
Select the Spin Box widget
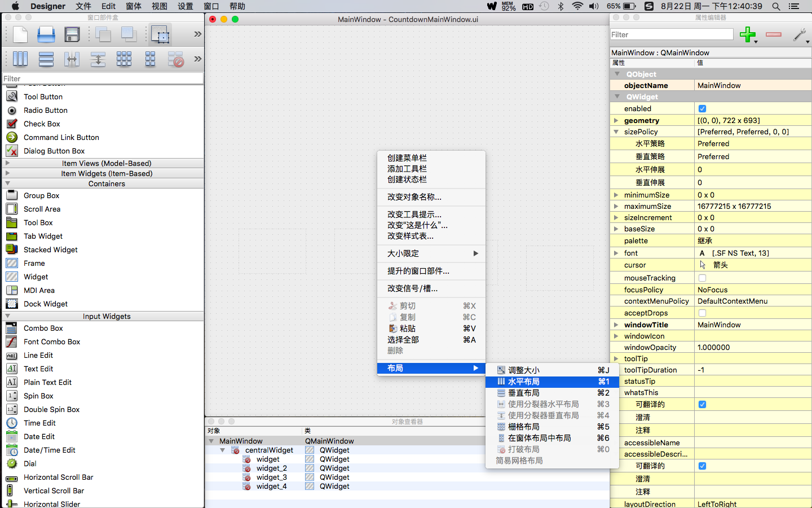[x=38, y=396]
